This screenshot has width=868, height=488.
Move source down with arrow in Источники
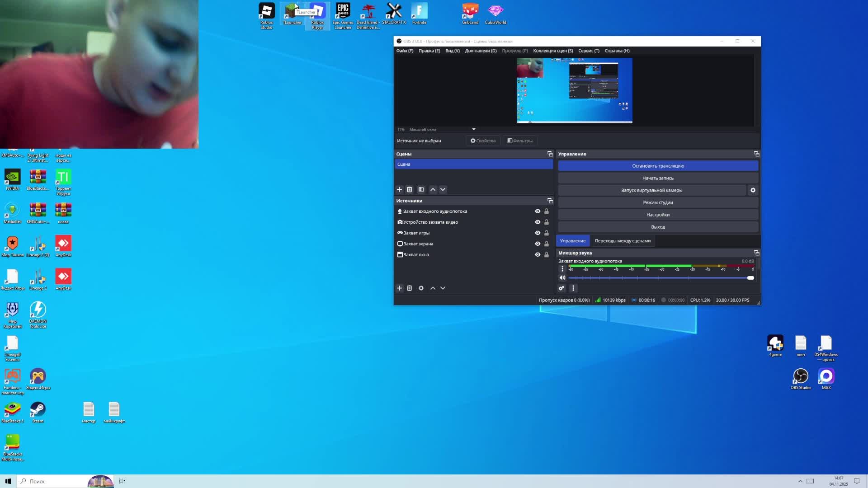coord(443,288)
